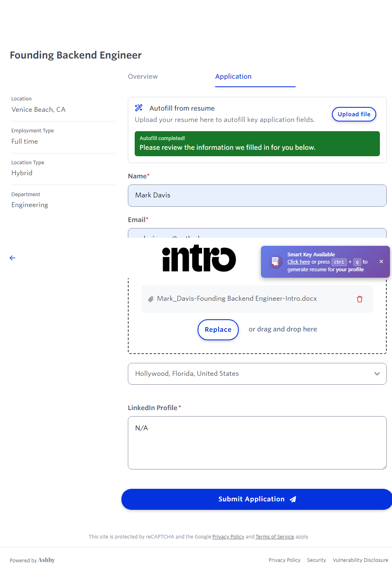
Task: Click the paperclip icon beside the file name
Action: [x=151, y=299]
